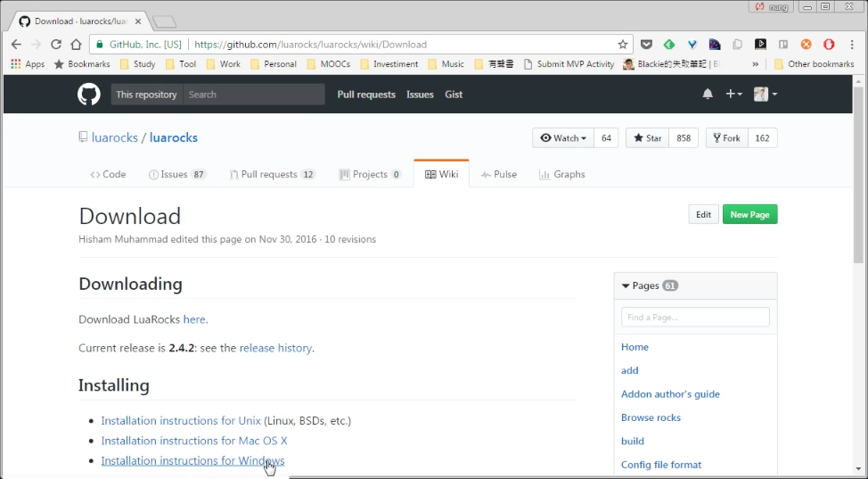Open Installation instructions for Windows
The width and height of the screenshot is (868, 479).
192,460
